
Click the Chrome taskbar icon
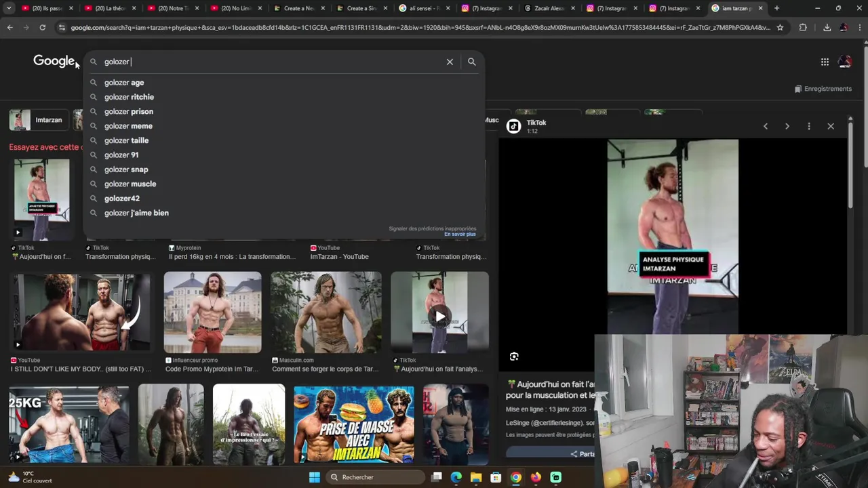coord(516,477)
